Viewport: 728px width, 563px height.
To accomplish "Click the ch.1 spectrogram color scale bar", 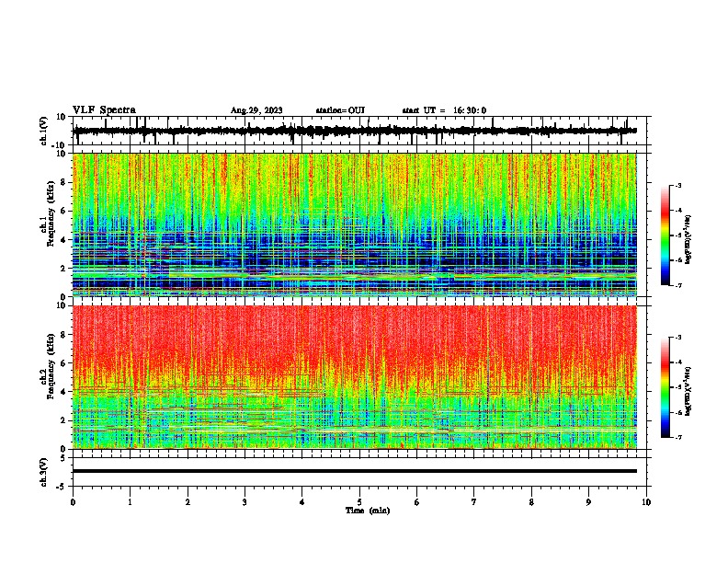I will 665,236.
